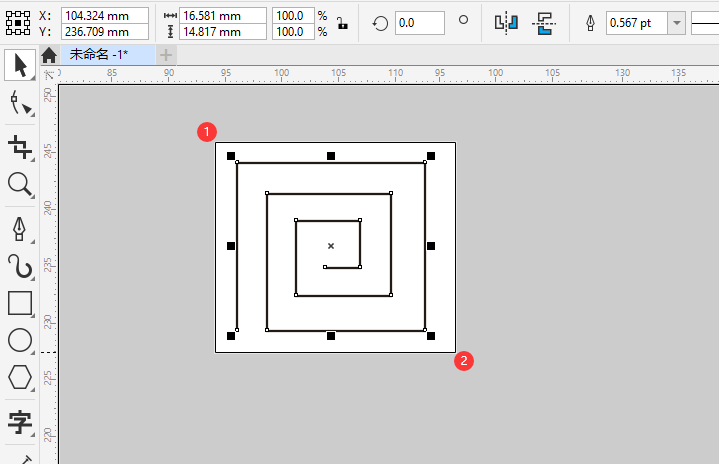Click the rotation angle field 0.0

pos(420,23)
